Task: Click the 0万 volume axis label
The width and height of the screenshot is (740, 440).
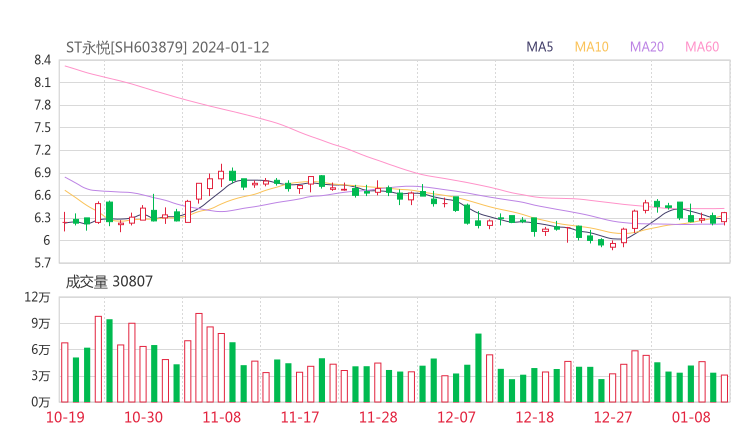Action: pyautogui.click(x=41, y=402)
